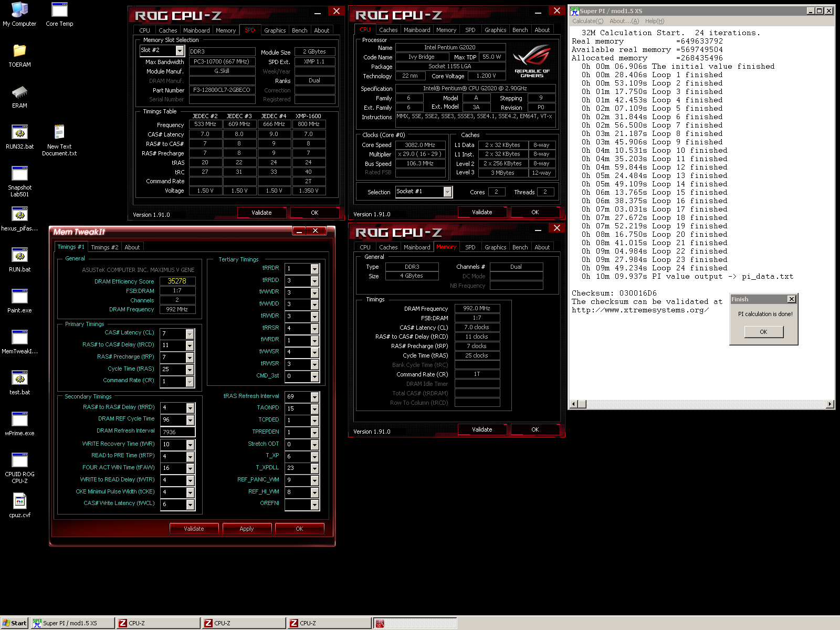Image resolution: width=840 pixels, height=630 pixels.
Task: Open Caches tab in CPU CPU-Z window
Action: pos(388,30)
